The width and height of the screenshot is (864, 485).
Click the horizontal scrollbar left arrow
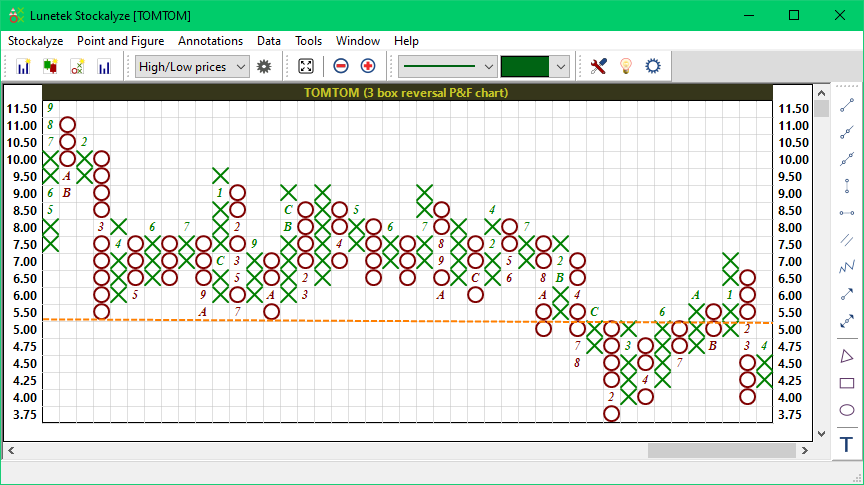pyautogui.click(x=11, y=450)
